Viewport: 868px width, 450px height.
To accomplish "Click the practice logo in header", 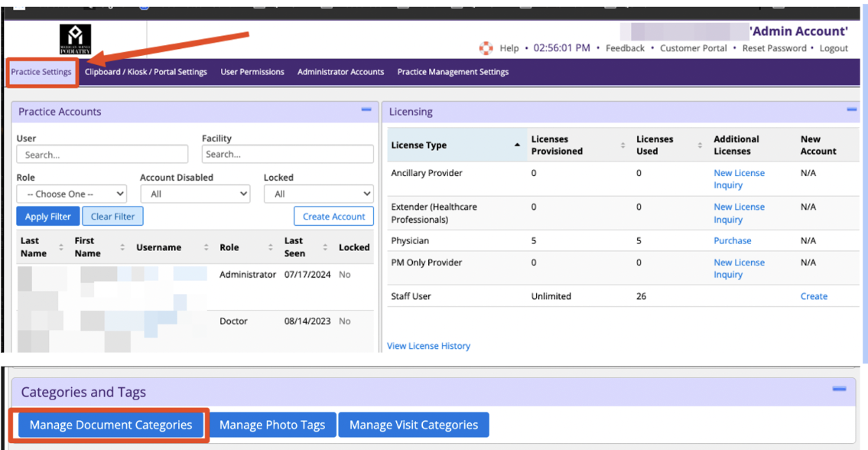I will pos(75,39).
